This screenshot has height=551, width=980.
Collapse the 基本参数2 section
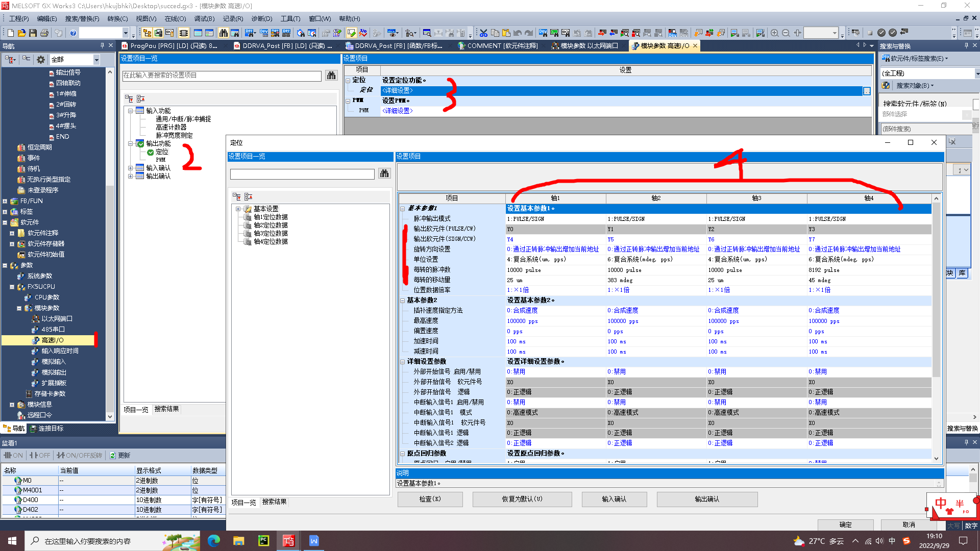tap(402, 300)
